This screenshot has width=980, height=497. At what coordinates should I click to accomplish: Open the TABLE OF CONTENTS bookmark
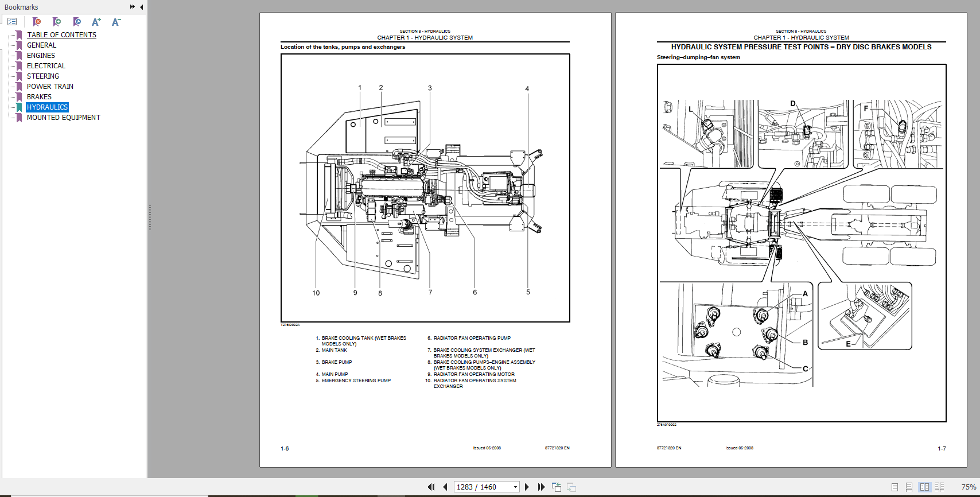pos(61,35)
